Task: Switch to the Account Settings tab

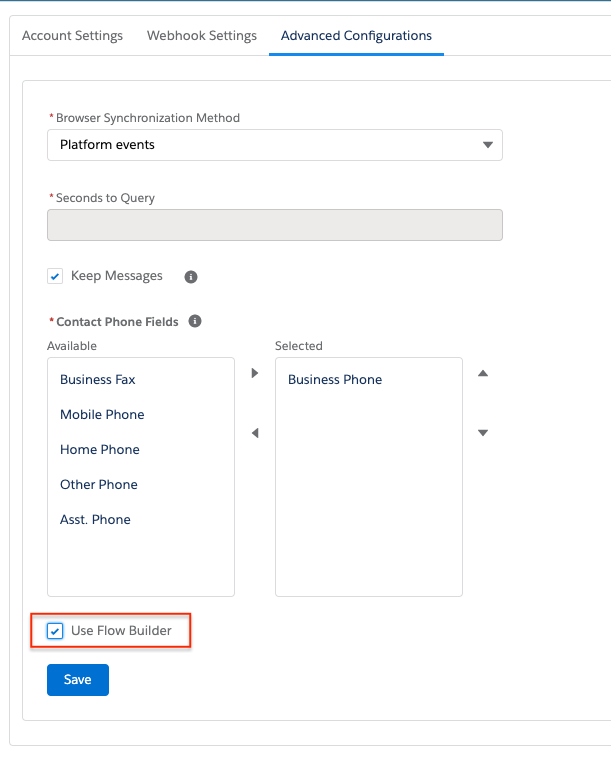Action: click(x=72, y=36)
